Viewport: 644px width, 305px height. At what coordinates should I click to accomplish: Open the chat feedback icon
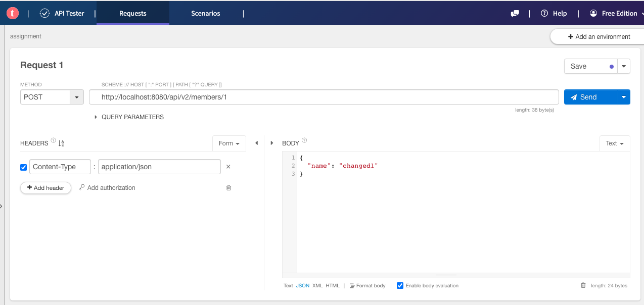click(x=515, y=14)
